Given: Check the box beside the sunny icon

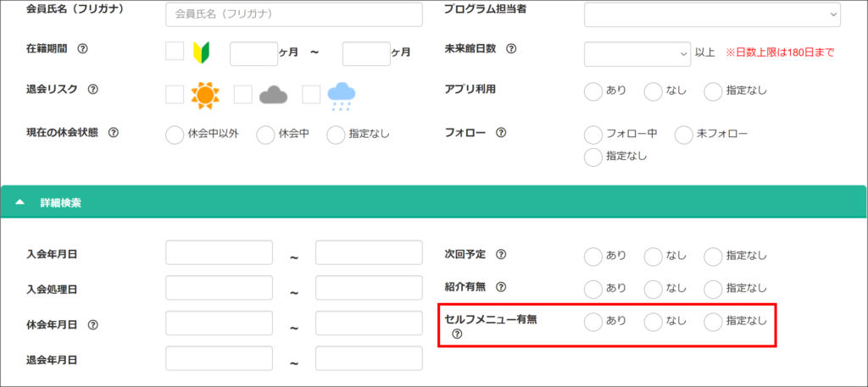Looking at the screenshot, I should point(175,94).
